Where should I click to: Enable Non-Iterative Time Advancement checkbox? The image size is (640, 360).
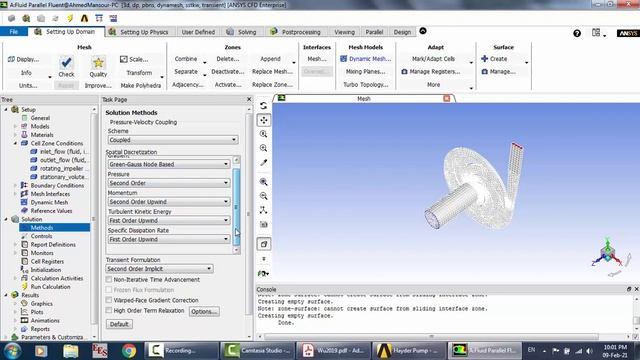pos(109,280)
